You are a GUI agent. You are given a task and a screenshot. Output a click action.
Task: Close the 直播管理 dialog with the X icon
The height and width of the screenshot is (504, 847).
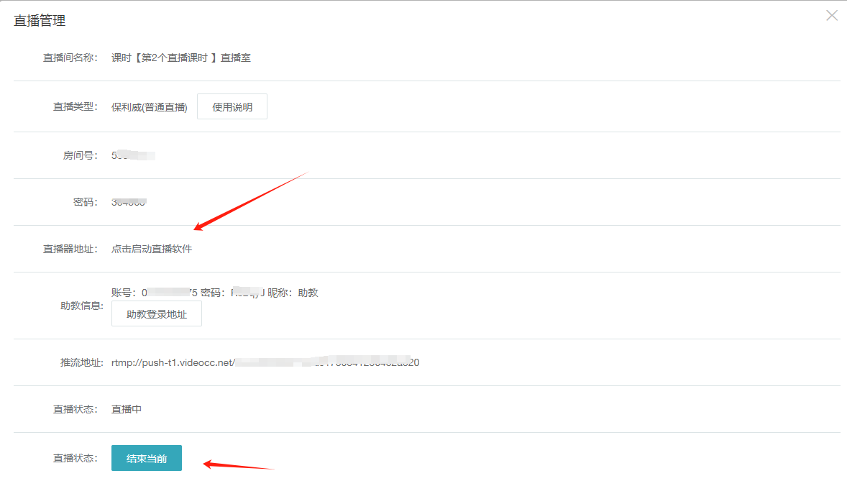point(832,15)
